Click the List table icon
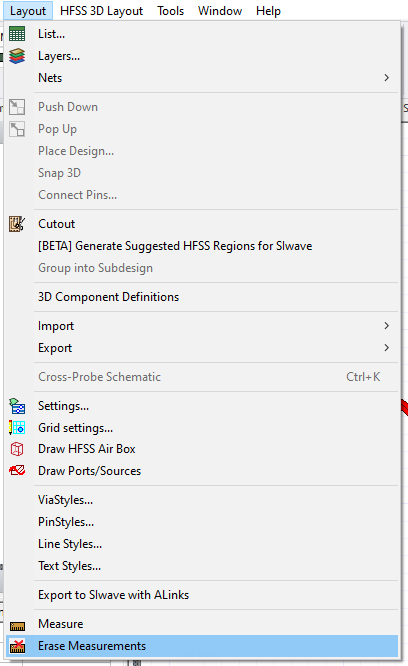The height and width of the screenshot is (666, 408). (x=17, y=34)
